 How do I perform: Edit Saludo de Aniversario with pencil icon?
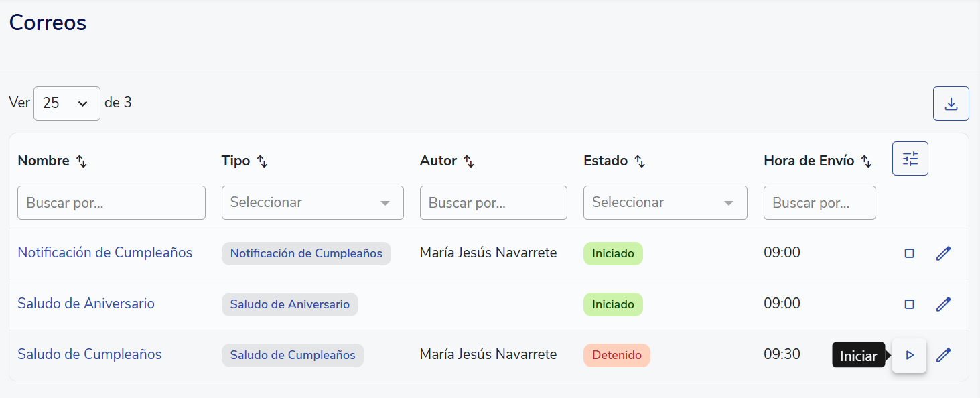(943, 304)
